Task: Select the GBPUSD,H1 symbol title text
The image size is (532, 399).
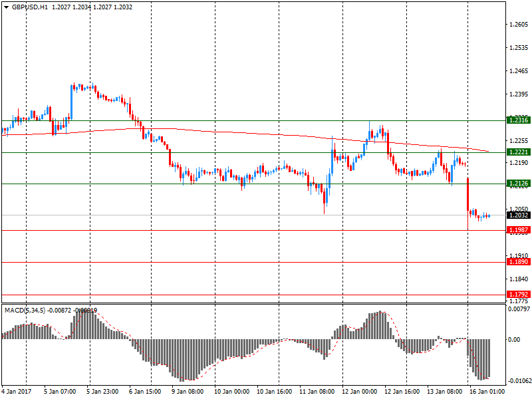Action: click(x=30, y=7)
